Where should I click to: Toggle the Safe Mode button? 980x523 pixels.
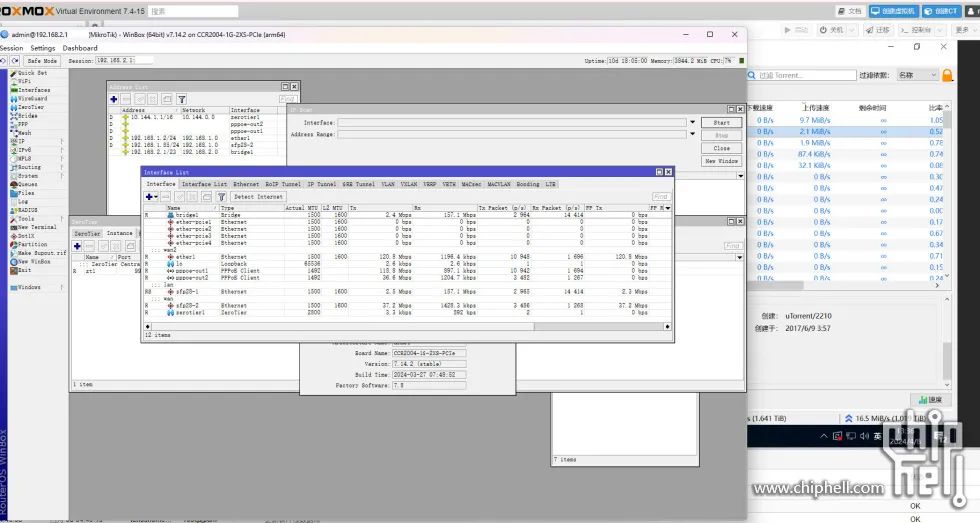point(42,61)
